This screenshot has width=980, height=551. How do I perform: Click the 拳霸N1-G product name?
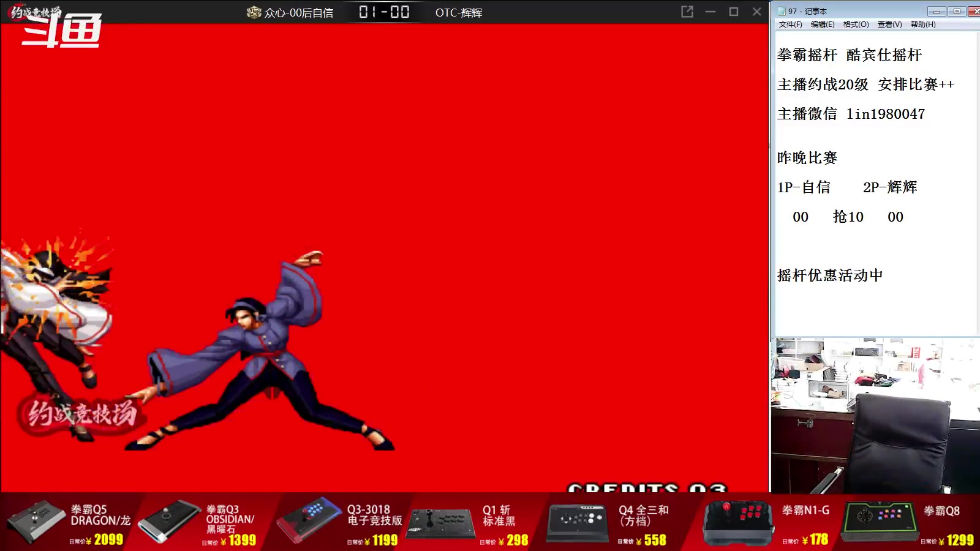(x=805, y=510)
